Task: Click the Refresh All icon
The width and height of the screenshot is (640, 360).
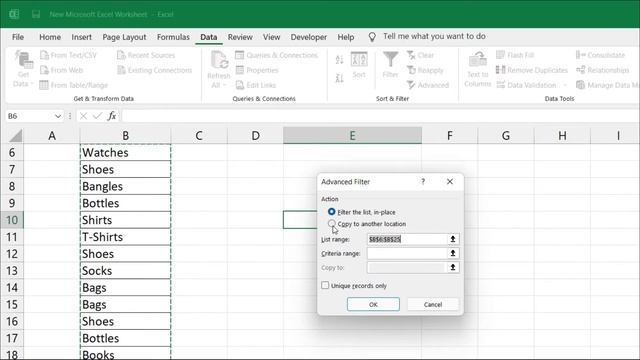Action: (219, 60)
